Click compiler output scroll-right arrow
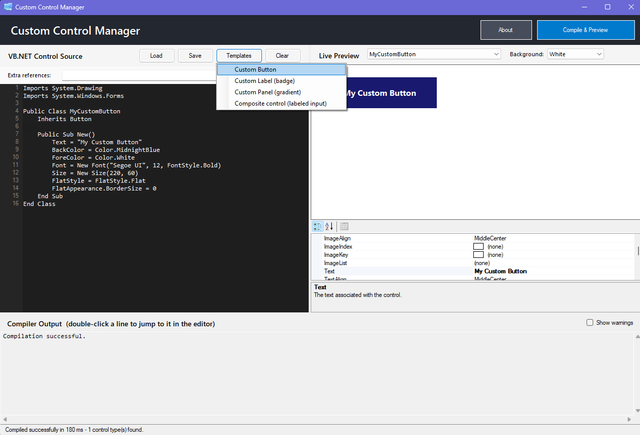Screen dimensions: 640x435 tap(629, 419)
